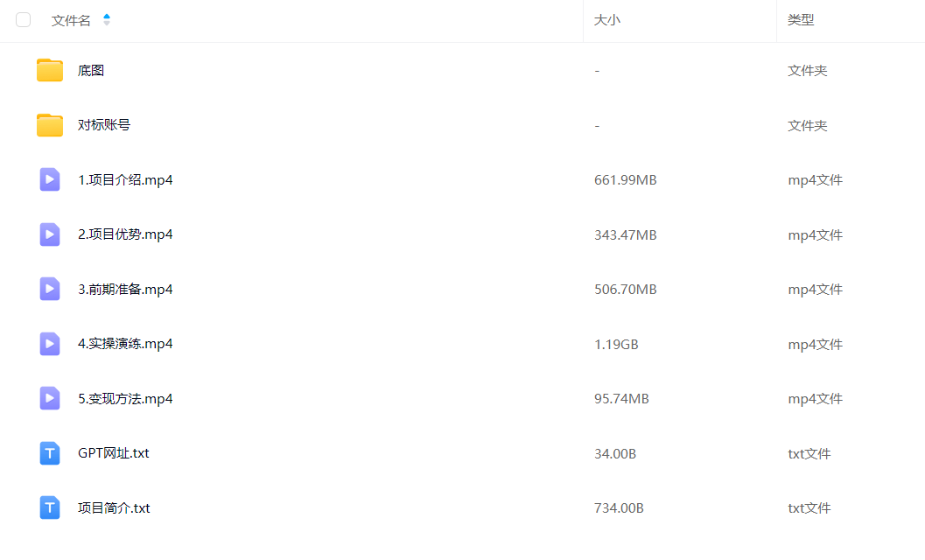Click the 文件名 column header label
This screenshot has height=560, width=925.
(x=71, y=21)
